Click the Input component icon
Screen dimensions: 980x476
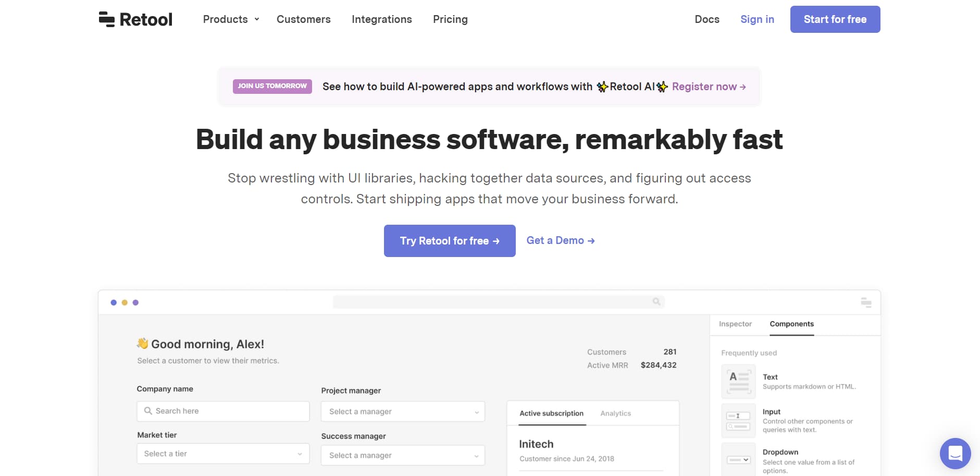coord(738,420)
